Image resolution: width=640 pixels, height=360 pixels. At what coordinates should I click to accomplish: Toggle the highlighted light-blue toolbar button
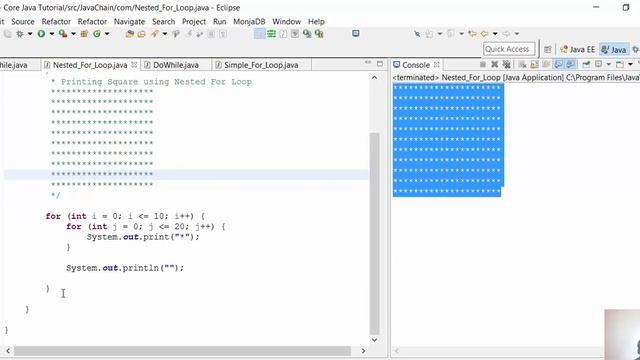click(x=260, y=34)
